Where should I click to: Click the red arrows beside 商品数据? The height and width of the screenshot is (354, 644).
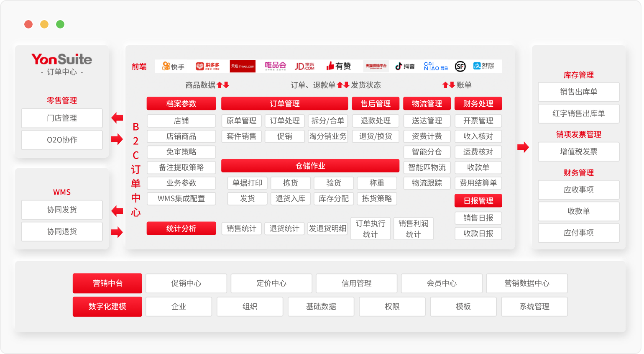(223, 85)
